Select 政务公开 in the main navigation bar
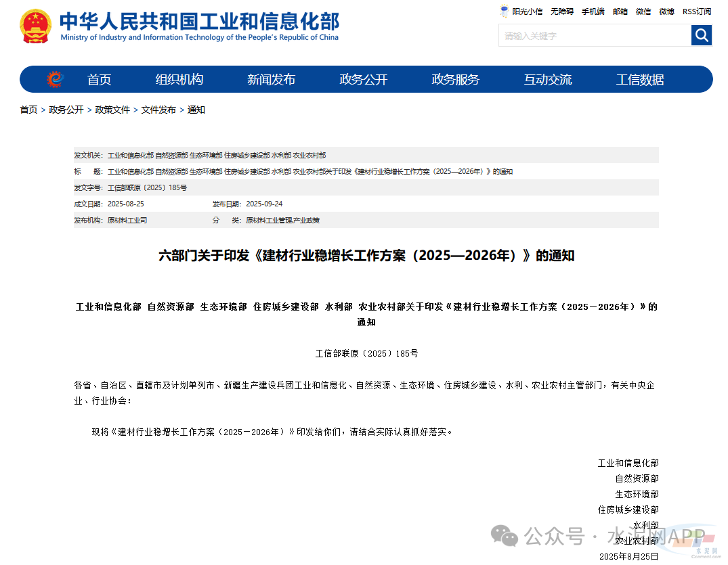 tap(363, 79)
